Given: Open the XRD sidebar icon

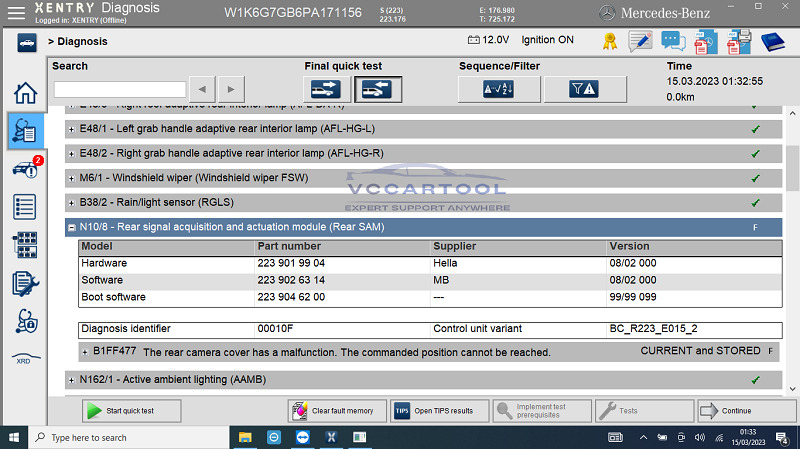Looking at the screenshot, I should pos(25,358).
